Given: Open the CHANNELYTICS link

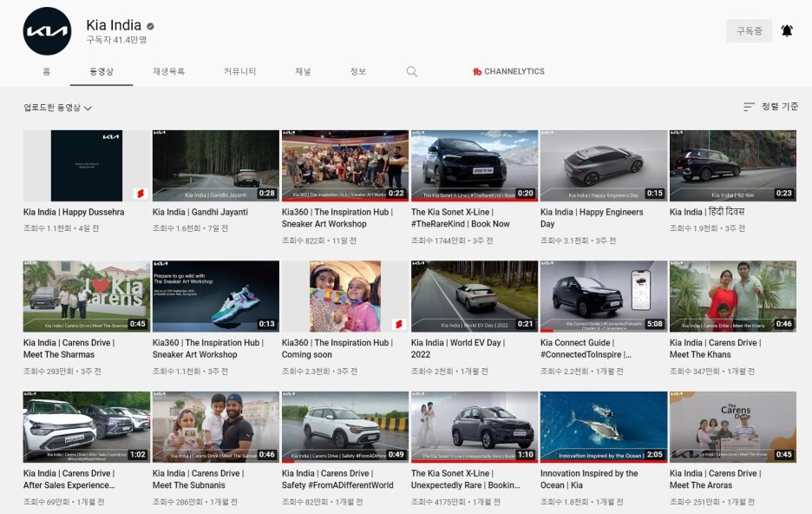Looking at the screenshot, I should (508, 71).
